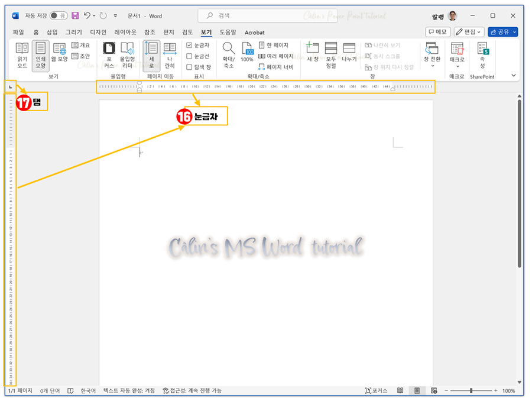The height and width of the screenshot is (401, 532).
Task: Enable Focus mode (포커스) in ribbon
Action: point(109,56)
